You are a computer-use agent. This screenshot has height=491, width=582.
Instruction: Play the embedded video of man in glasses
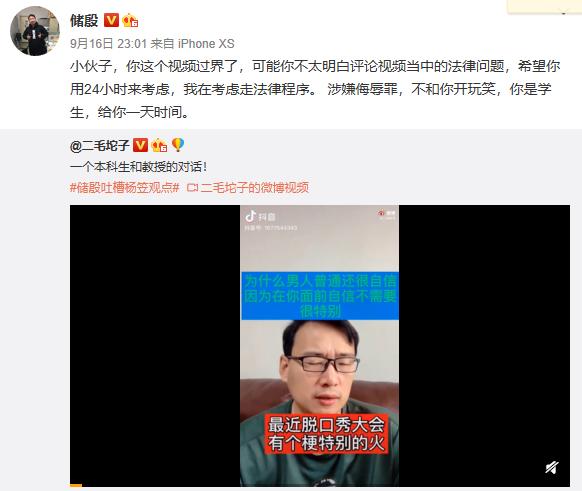(320, 345)
